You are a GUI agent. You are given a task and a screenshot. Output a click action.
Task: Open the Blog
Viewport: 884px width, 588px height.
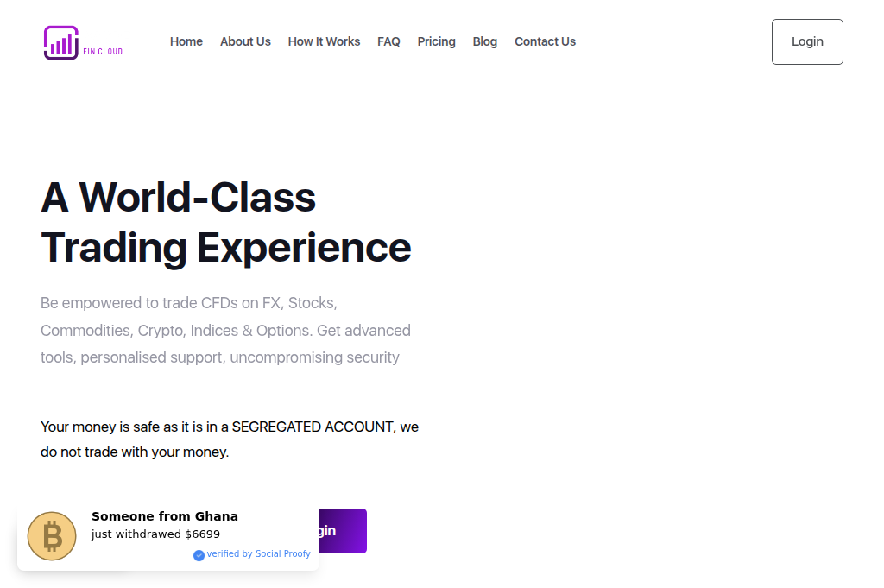pyautogui.click(x=484, y=41)
